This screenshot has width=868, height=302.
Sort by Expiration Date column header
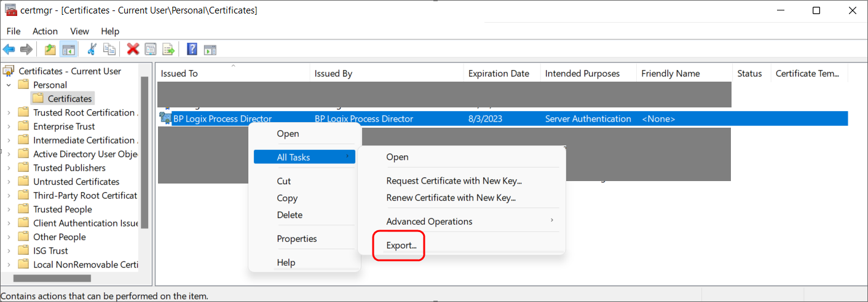pyautogui.click(x=499, y=73)
